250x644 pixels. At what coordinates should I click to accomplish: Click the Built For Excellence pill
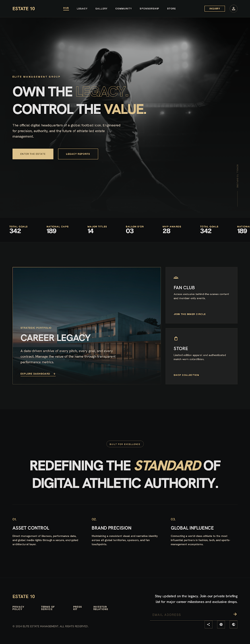coord(125,444)
